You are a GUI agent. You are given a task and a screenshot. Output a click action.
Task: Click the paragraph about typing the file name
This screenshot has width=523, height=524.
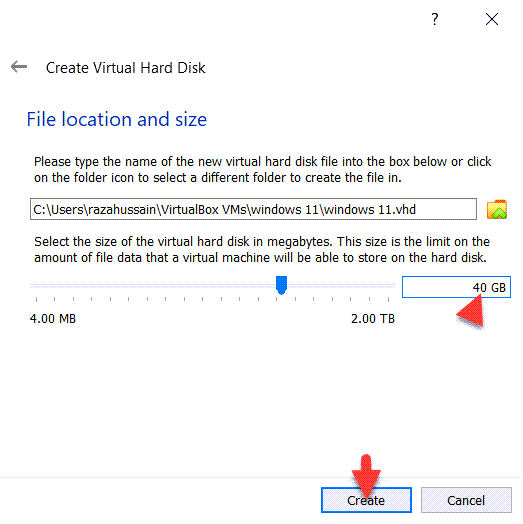(263, 169)
